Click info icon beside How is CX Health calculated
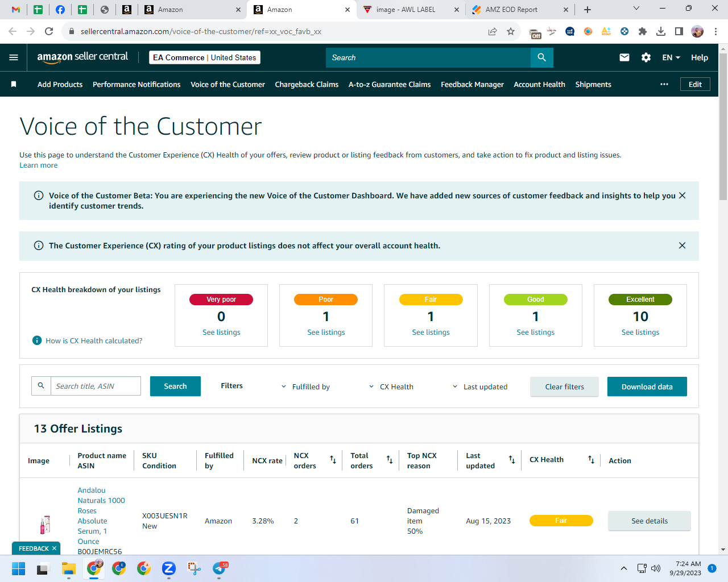The height and width of the screenshot is (582, 728). point(37,340)
